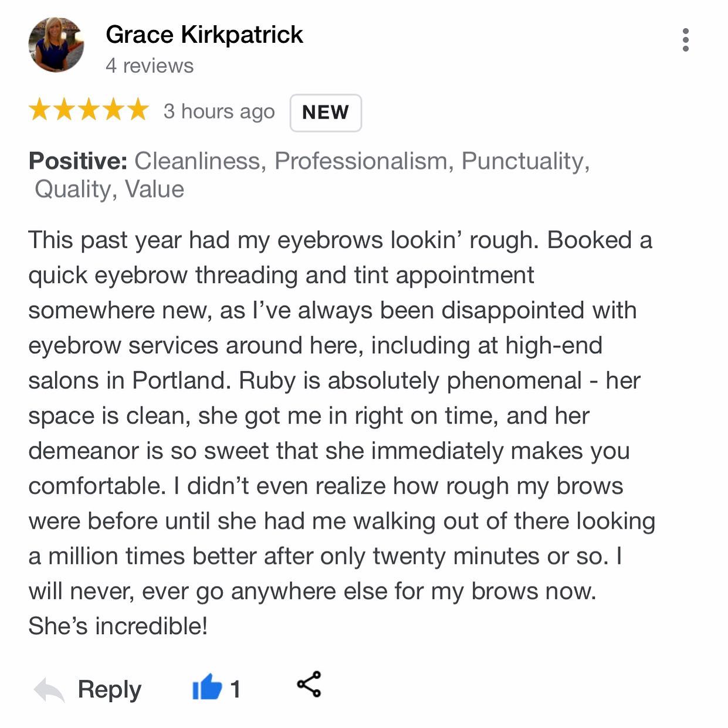Click the third yellow rating star
The width and height of the screenshot is (728, 728).
(89, 110)
